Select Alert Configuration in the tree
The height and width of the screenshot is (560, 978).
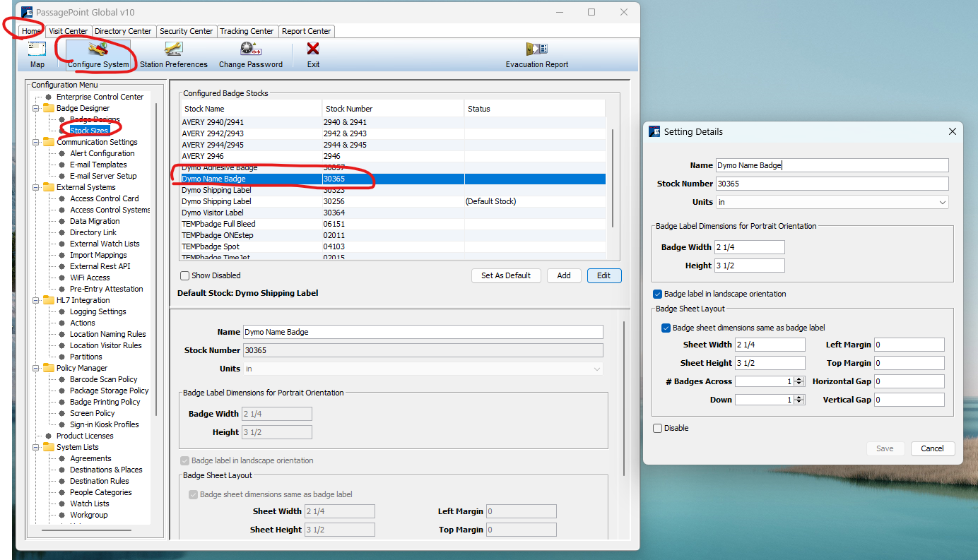tap(102, 153)
